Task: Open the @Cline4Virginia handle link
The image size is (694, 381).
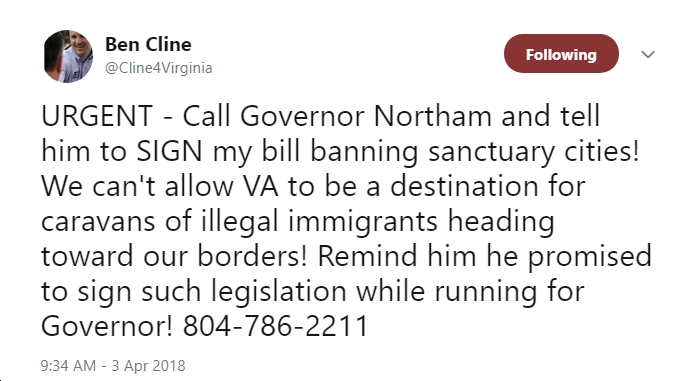Action: [159, 68]
